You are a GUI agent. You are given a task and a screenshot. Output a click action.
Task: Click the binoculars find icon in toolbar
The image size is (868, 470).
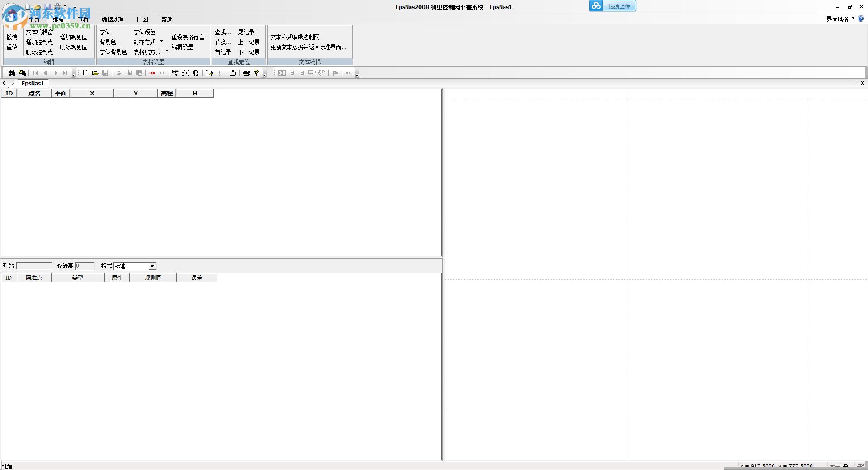(12, 73)
